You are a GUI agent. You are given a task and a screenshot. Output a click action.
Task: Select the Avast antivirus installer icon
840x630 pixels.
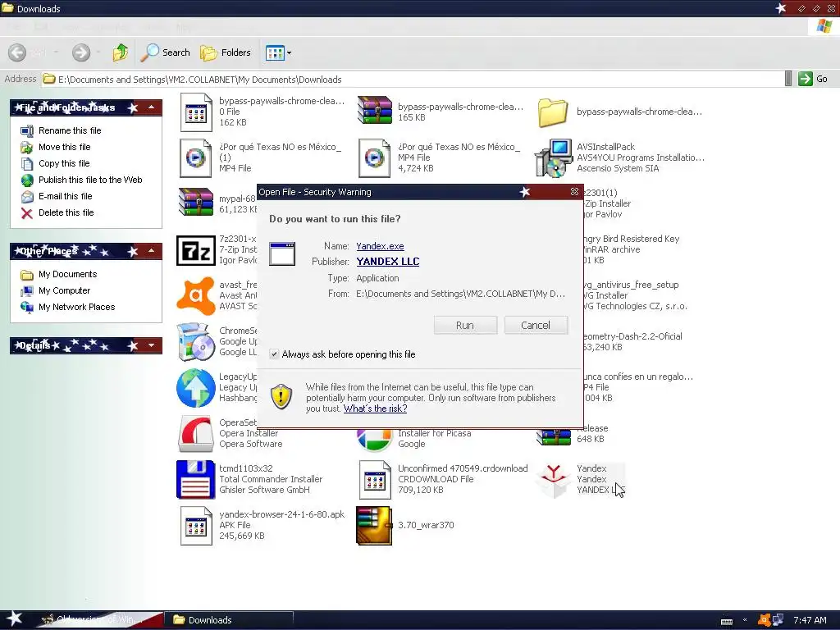point(195,295)
